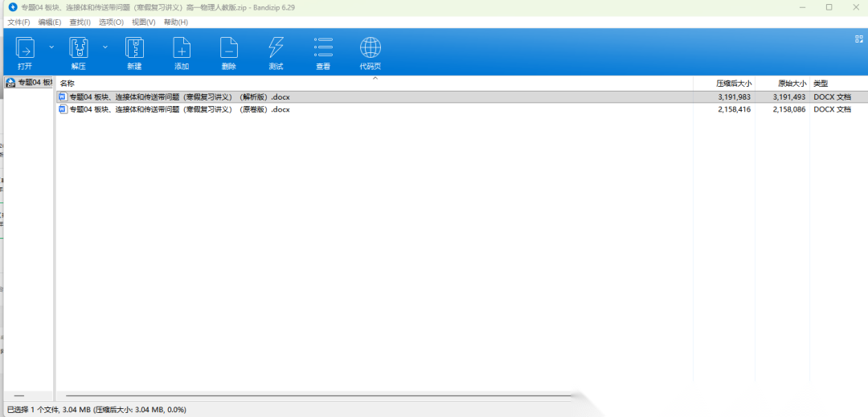Open the 文件(F) menu
The width and height of the screenshot is (868, 417).
[18, 22]
